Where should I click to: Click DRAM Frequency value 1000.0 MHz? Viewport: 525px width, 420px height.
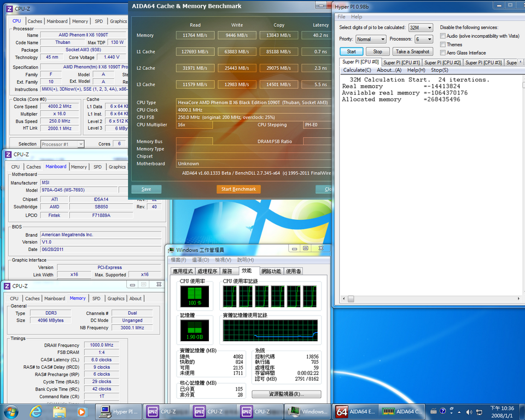click(x=102, y=345)
